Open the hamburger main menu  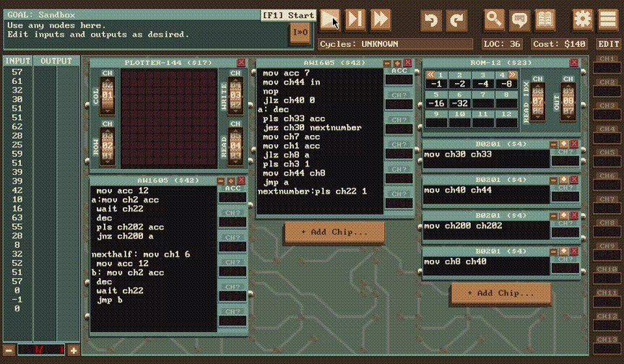pos(607,19)
